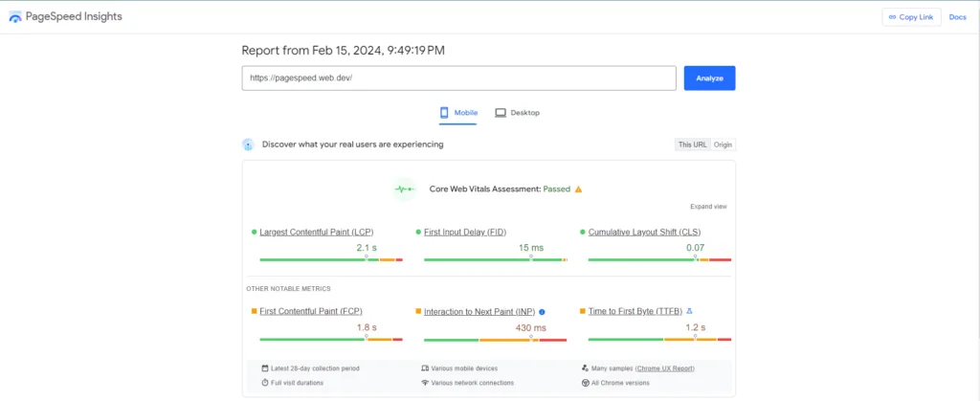Screen dimensions: 980x401
Task: Click the FID distribution bar
Action: pos(496,259)
